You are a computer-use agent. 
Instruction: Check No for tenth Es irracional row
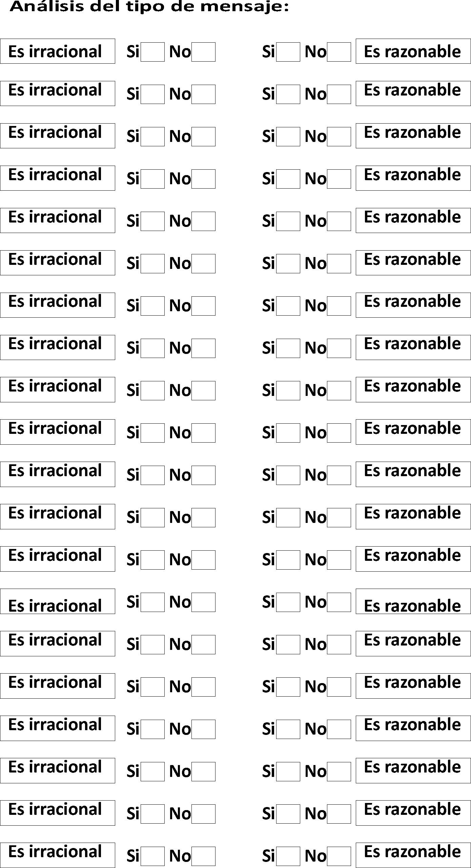203,433
